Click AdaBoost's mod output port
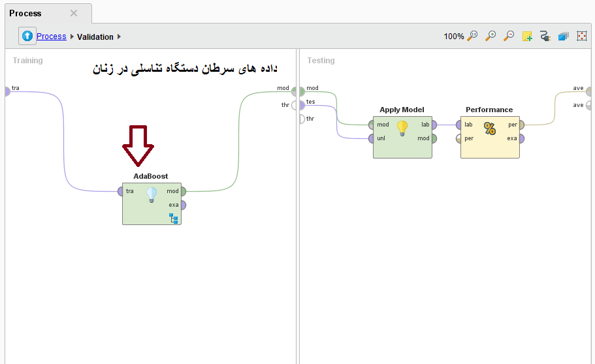This screenshot has width=595, height=364. pos(183,192)
